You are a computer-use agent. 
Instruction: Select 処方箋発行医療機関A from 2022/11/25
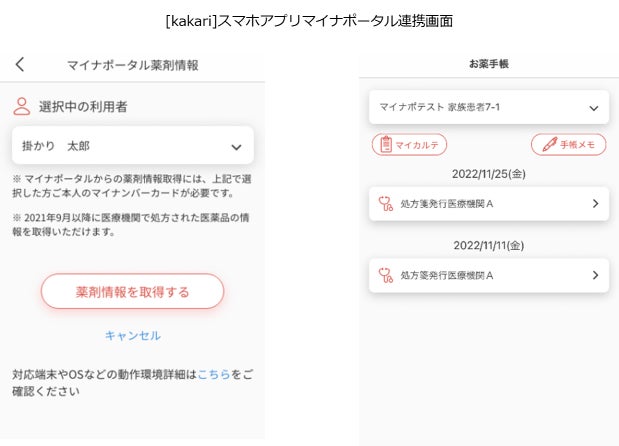tap(447, 203)
